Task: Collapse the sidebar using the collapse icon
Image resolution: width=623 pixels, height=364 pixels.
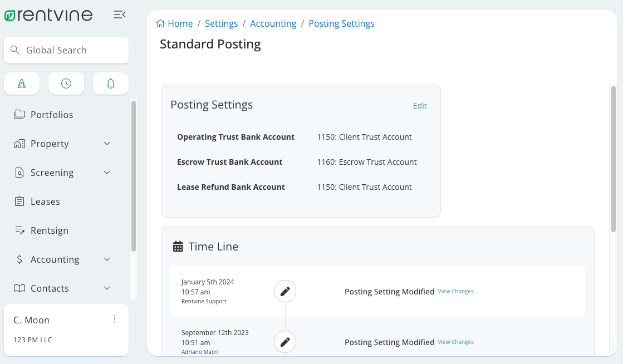Action: click(x=120, y=15)
